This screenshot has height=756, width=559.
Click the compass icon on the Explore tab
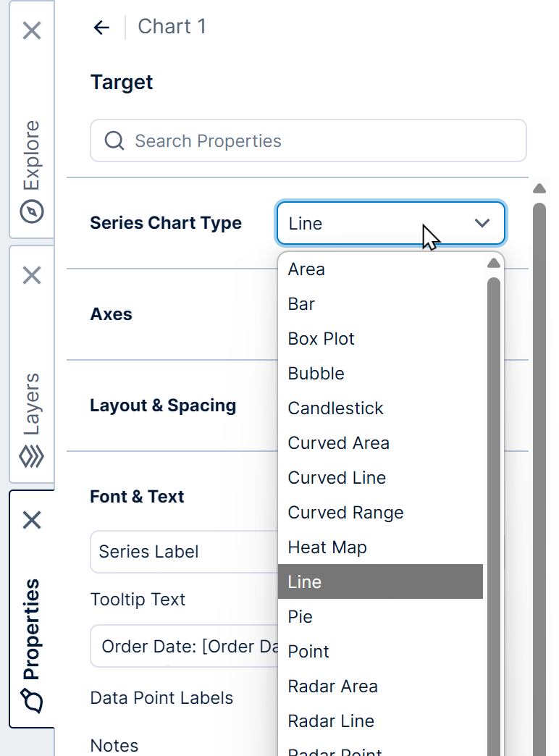pyautogui.click(x=32, y=211)
